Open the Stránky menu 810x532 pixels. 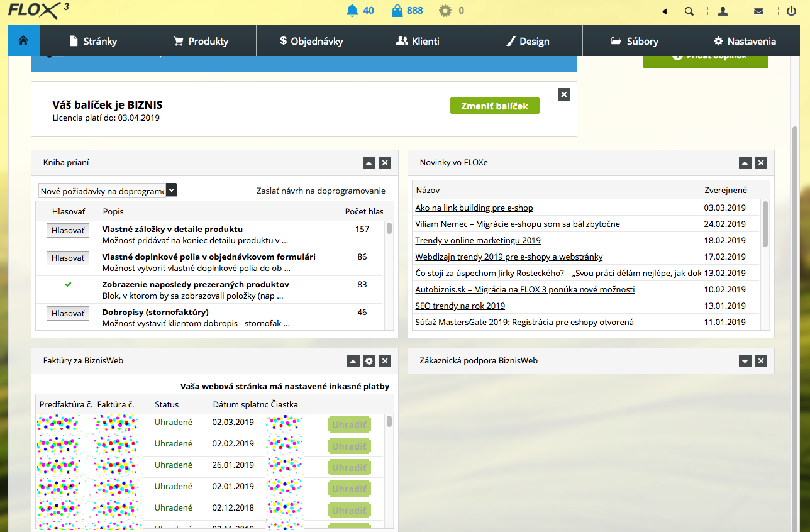tap(94, 41)
